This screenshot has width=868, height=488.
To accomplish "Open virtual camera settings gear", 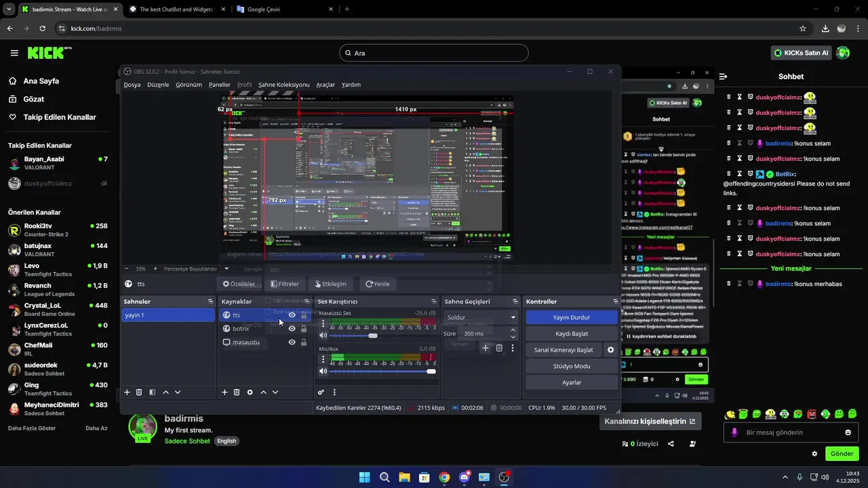I will pyautogui.click(x=610, y=350).
